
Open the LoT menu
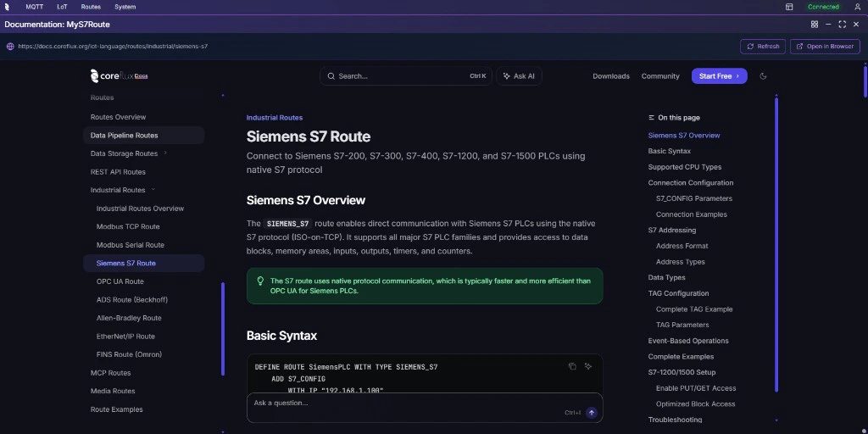click(x=62, y=7)
